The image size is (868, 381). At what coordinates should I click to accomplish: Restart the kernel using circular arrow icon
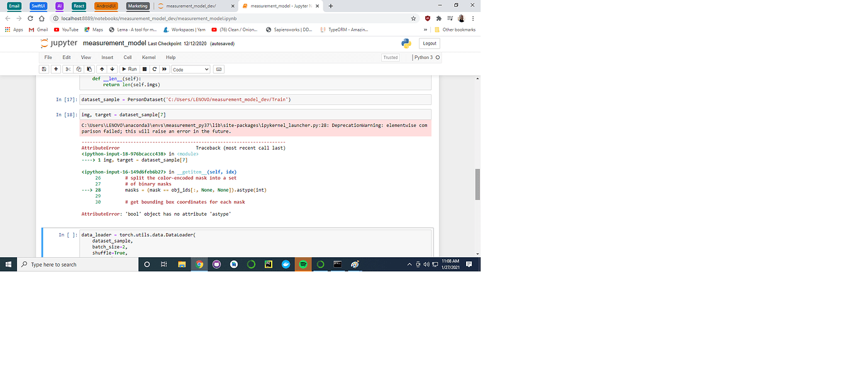[154, 69]
